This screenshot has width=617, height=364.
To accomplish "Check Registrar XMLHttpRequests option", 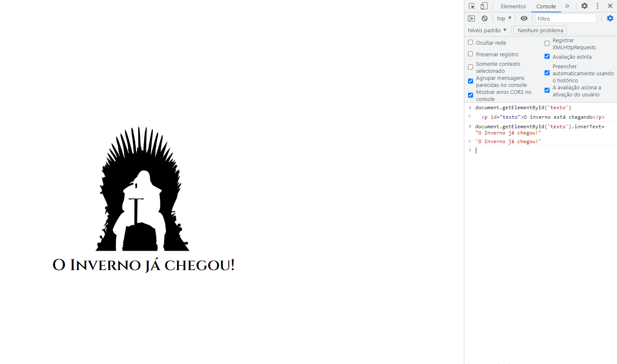I will click(547, 43).
